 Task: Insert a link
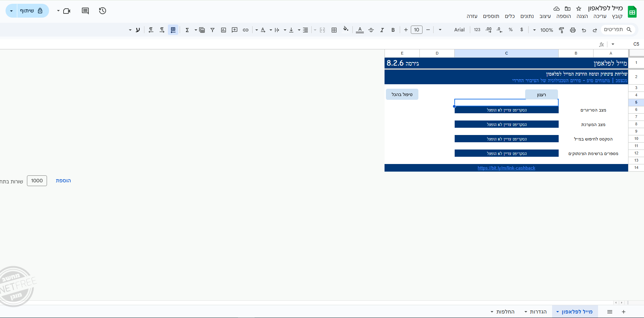[x=246, y=30]
